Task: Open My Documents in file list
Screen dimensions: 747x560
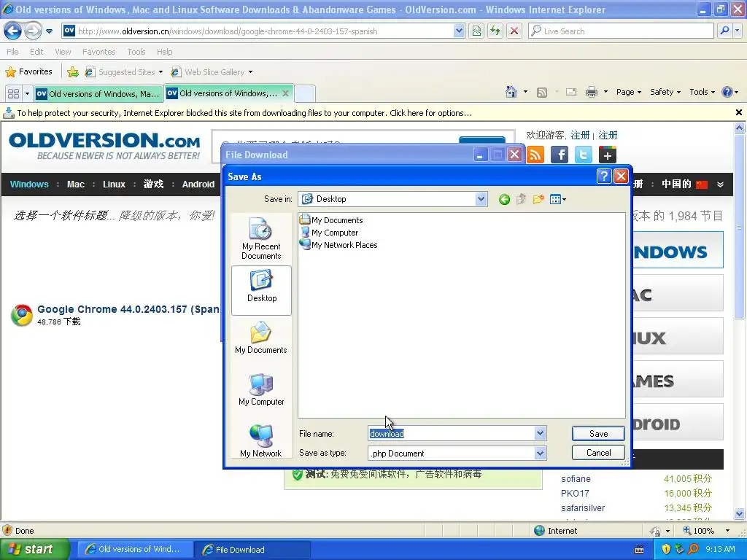Action: point(331,220)
